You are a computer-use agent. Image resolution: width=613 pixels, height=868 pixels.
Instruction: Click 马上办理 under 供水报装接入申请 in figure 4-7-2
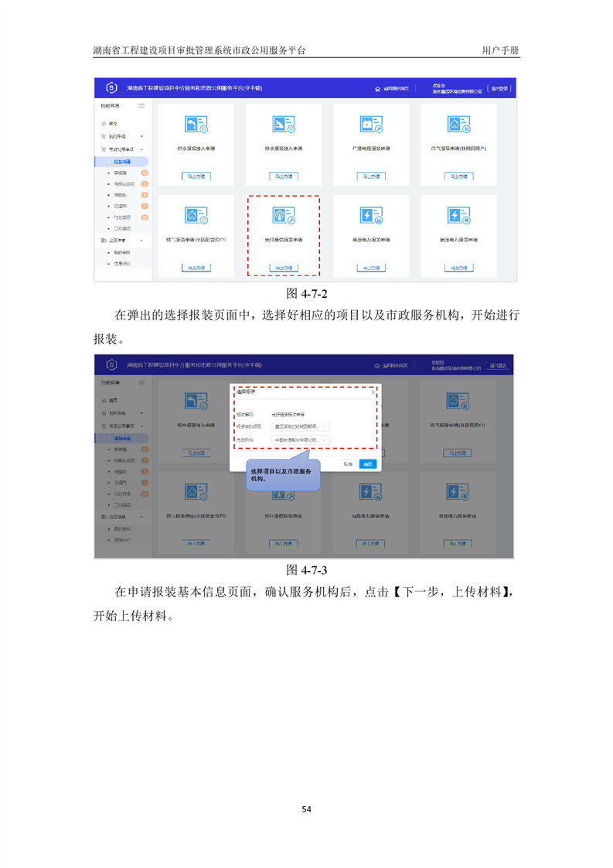point(196,176)
